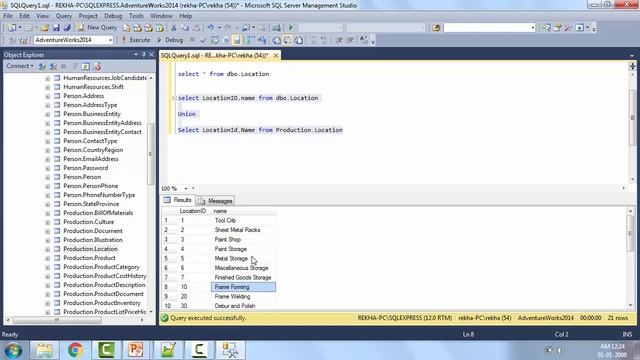Click the Cancel Executing Query stop icon
640x360 pixels.
(x=192, y=40)
